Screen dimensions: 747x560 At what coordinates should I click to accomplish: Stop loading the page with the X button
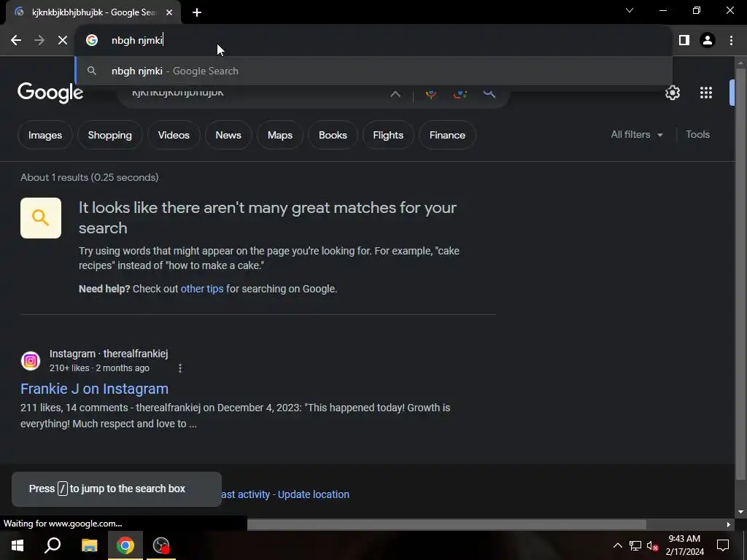tap(63, 41)
